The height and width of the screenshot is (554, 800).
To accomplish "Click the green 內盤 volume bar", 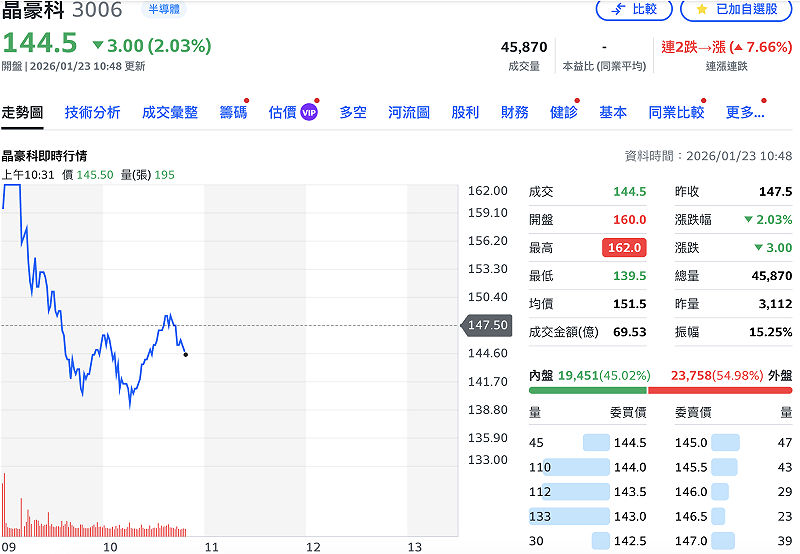I will [x=587, y=390].
